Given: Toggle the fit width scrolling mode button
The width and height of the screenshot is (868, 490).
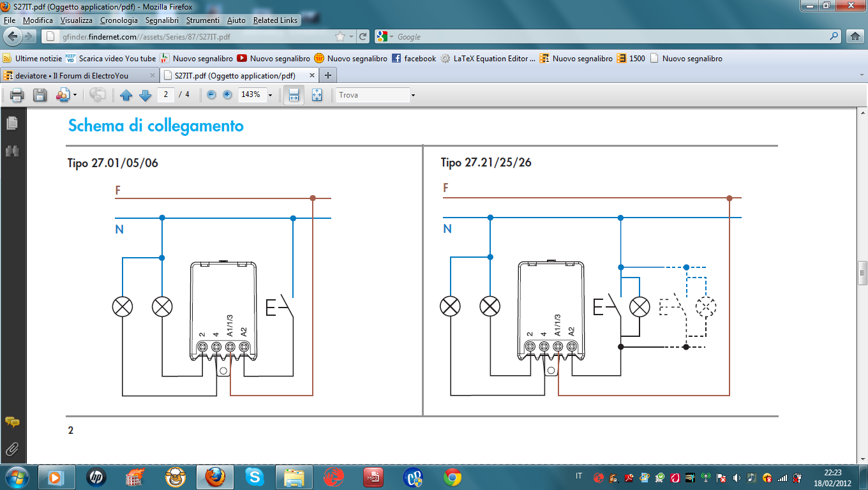Looking at the screenshot, I should [294, 95].
